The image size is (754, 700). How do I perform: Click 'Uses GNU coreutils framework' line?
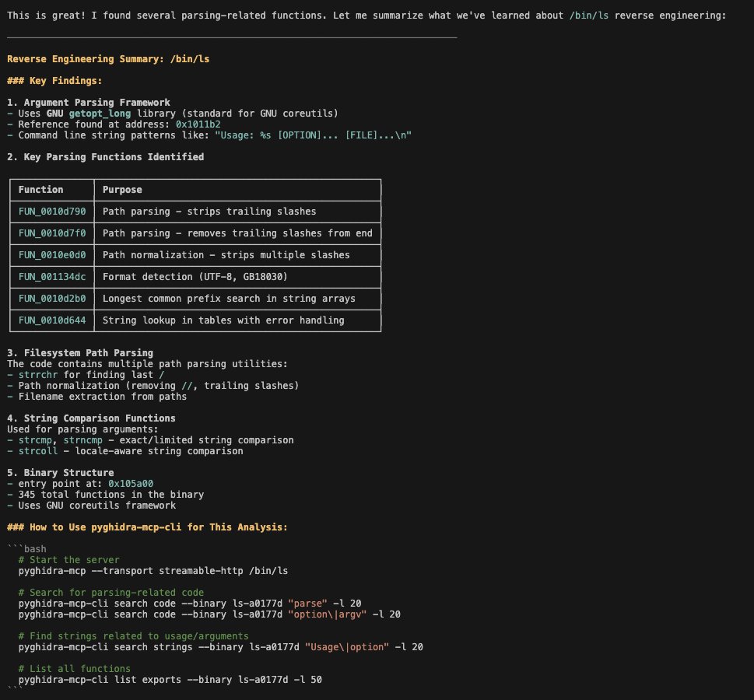coord(91,506)
